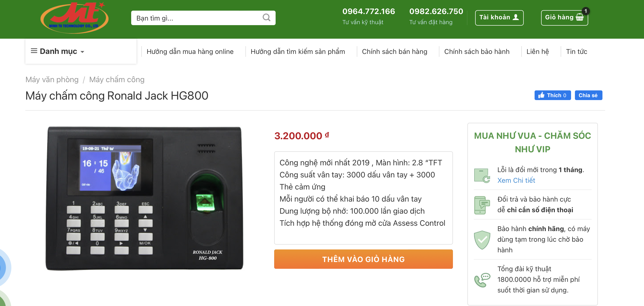
Task: Click the phone support chat icon
Action: click(x=482, y=280)
